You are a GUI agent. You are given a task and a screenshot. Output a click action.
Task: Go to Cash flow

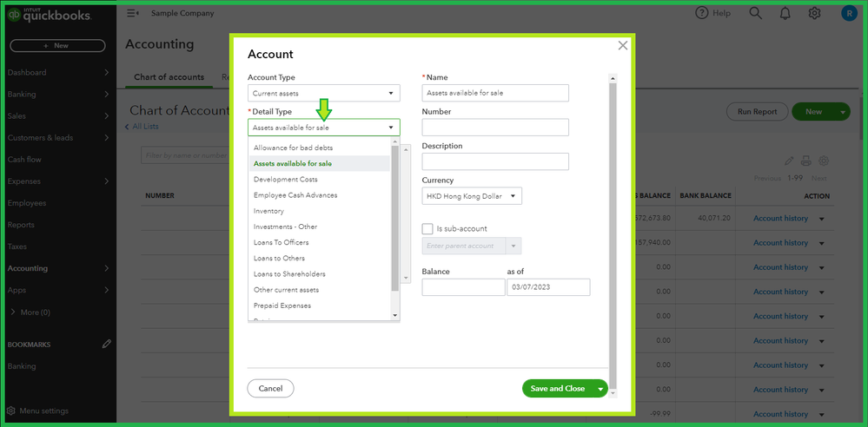coord(24,160)
